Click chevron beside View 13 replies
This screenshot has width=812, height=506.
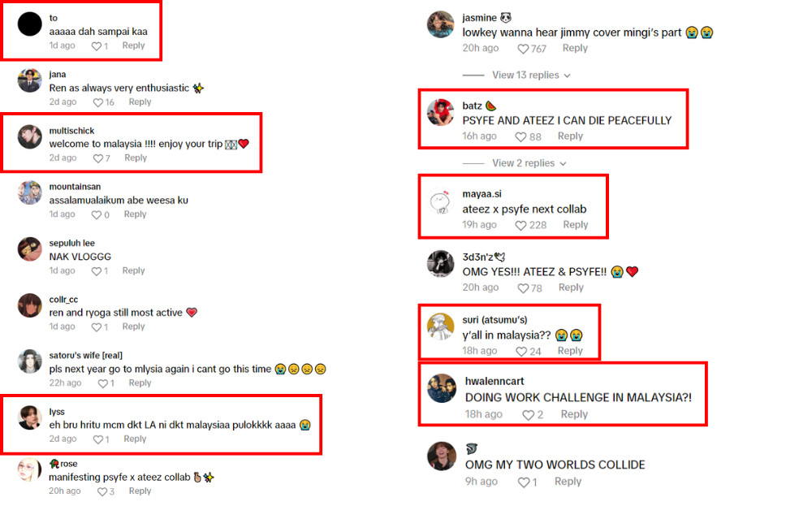[x=567, y=76]
